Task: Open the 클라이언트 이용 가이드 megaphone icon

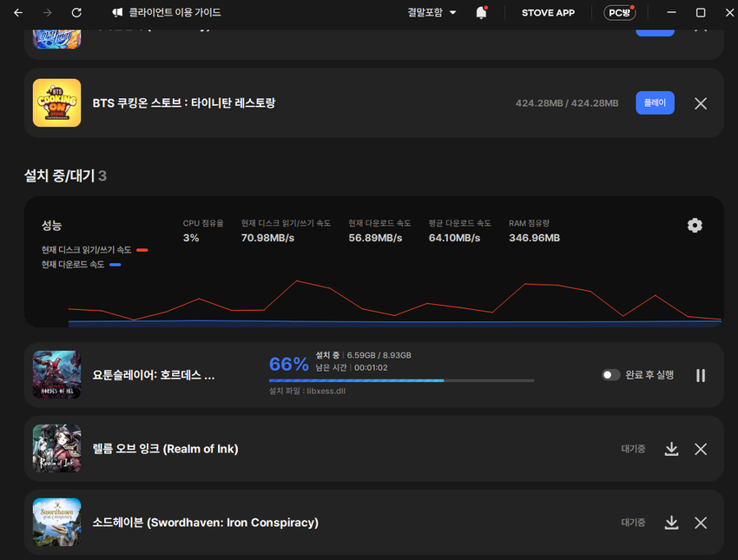Action: [x=117, y=13]
